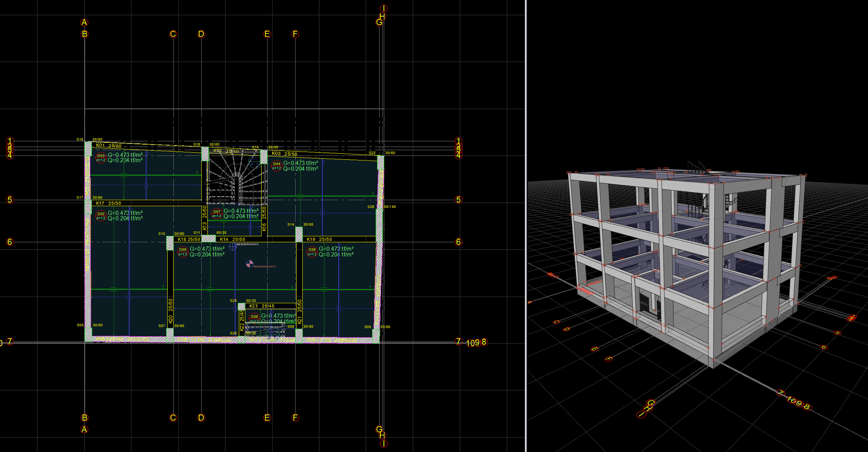This screenshot has width=868, height=452.
Task: Select the D08 slab marker circle
Action: coord(312,252)
